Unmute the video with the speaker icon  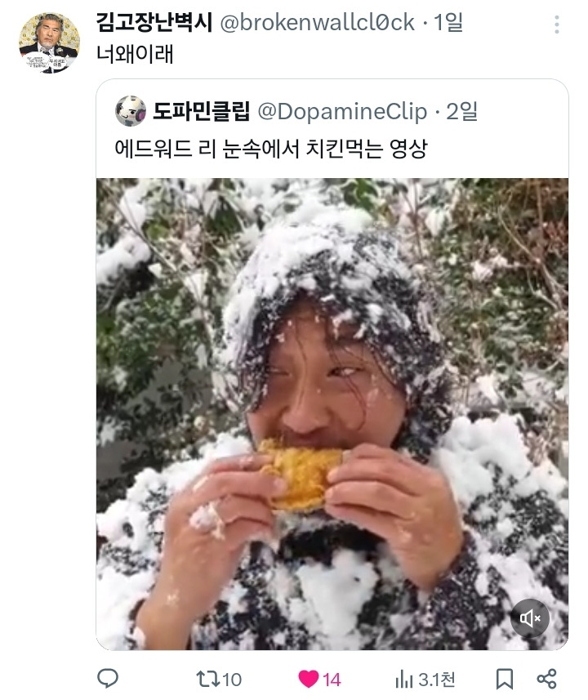(531, 618)
